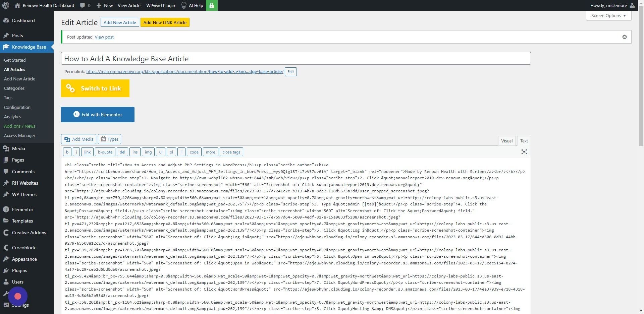
Task: Click the link quicktag button
Action: click(x=88, y=152)
